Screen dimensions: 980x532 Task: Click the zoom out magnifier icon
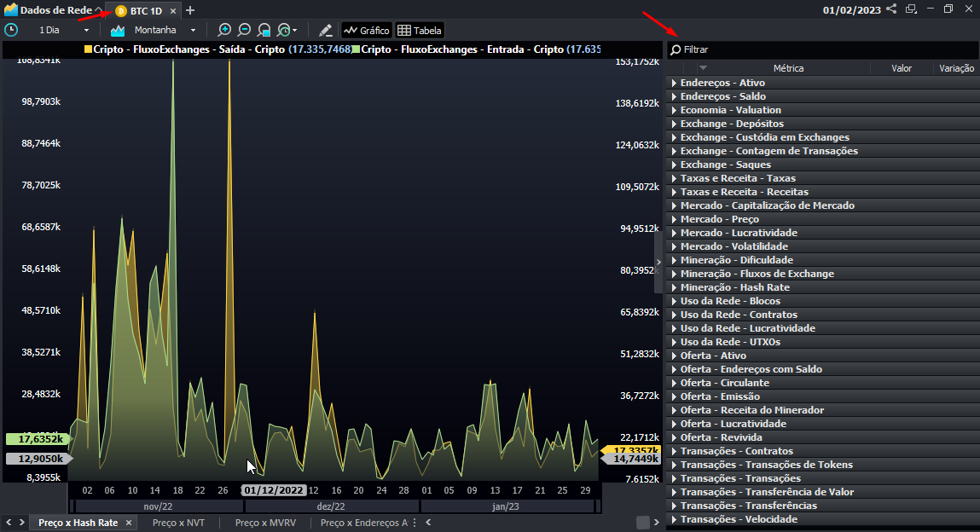244,30
